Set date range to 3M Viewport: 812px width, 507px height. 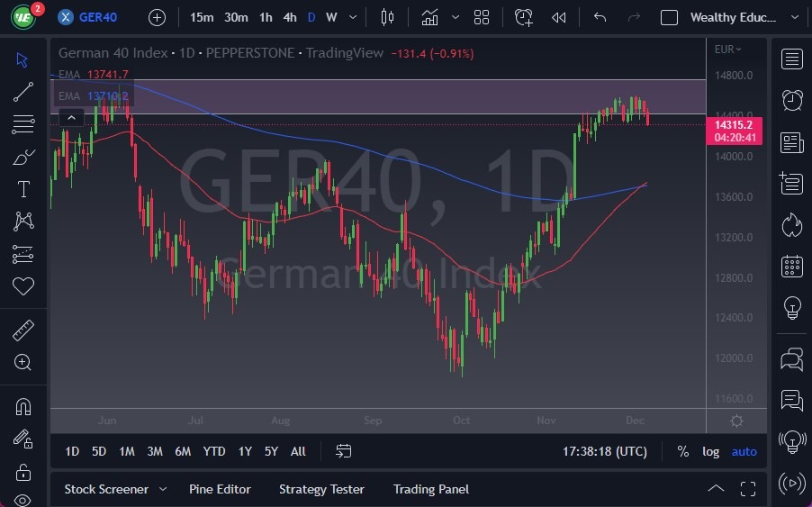(x=155, y=451)
